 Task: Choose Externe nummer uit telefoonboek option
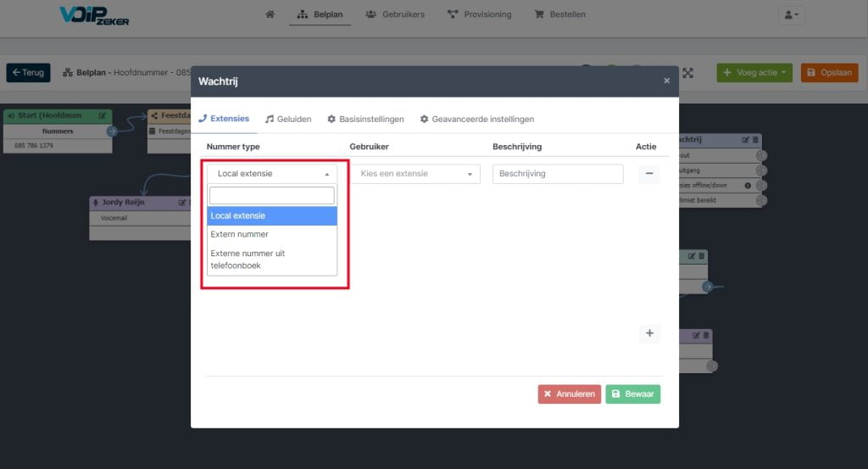coord(272,260)
